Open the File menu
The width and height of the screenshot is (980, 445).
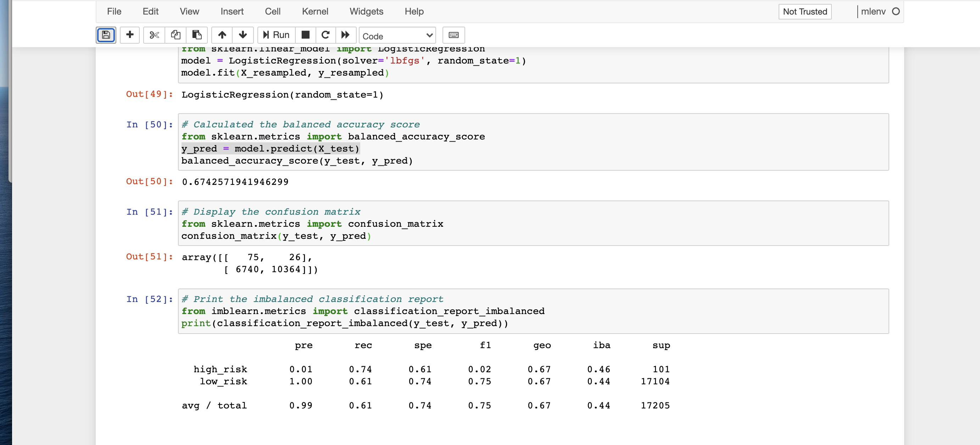(x=114, y=11)
